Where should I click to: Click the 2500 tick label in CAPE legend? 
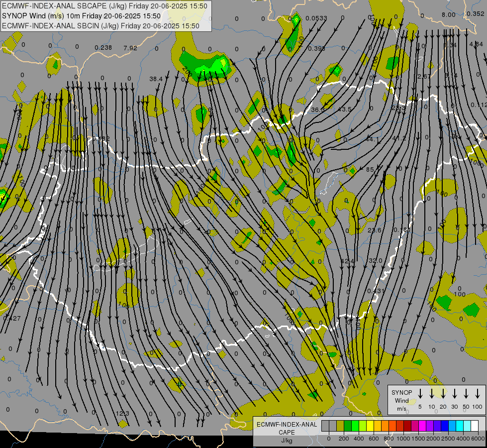[x=448, y=439]
